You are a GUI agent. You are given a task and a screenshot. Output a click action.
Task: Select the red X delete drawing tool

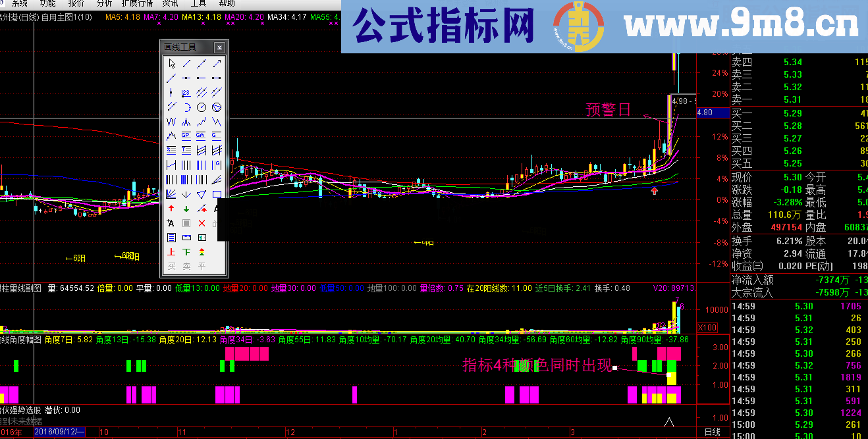(200, 222)
